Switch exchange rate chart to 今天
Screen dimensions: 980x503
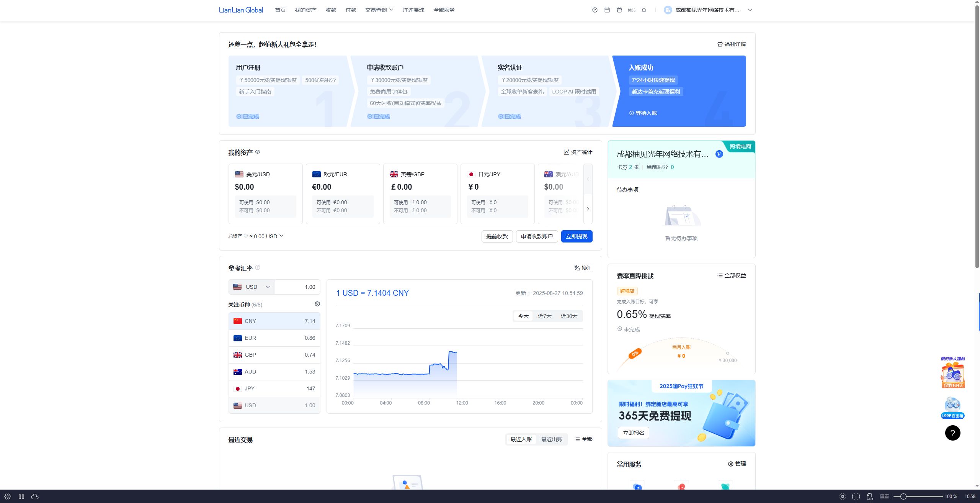coord(523,316)
